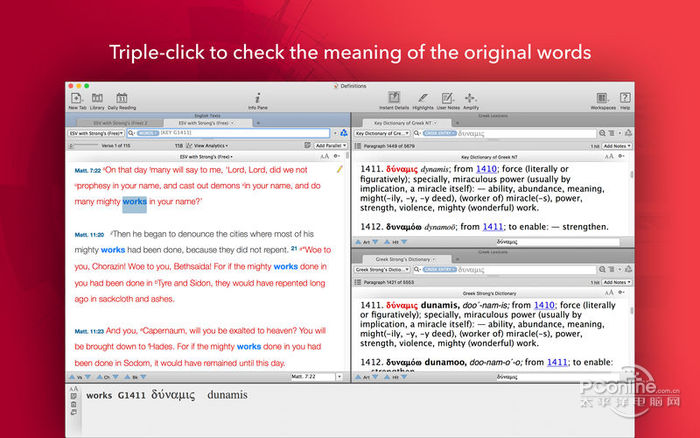Viewport: 700px width, 438px height.
Task: Open User Notes
Action: 449,99
